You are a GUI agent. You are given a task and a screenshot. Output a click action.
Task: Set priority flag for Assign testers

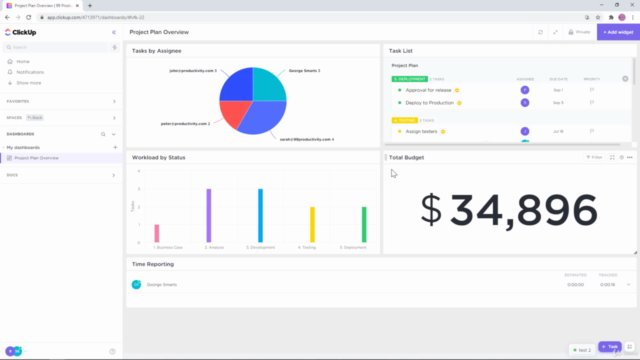point(592,131)
